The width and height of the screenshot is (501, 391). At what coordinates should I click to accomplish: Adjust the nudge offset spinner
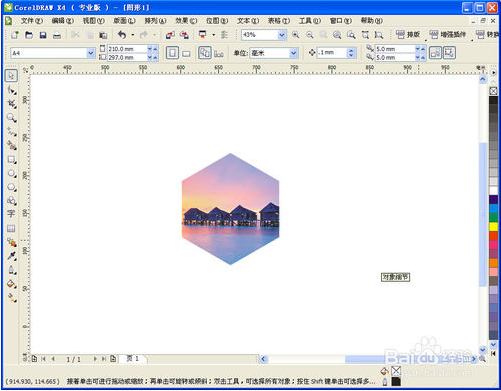350,53
